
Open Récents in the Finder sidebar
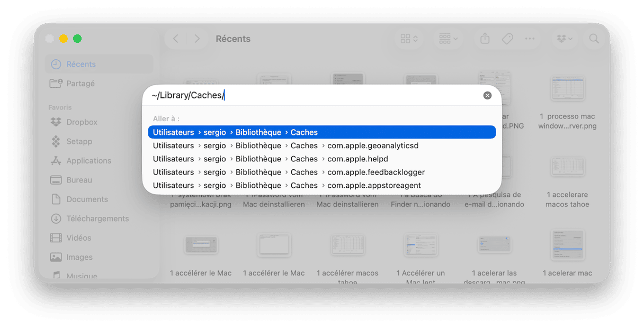(99, 64)
